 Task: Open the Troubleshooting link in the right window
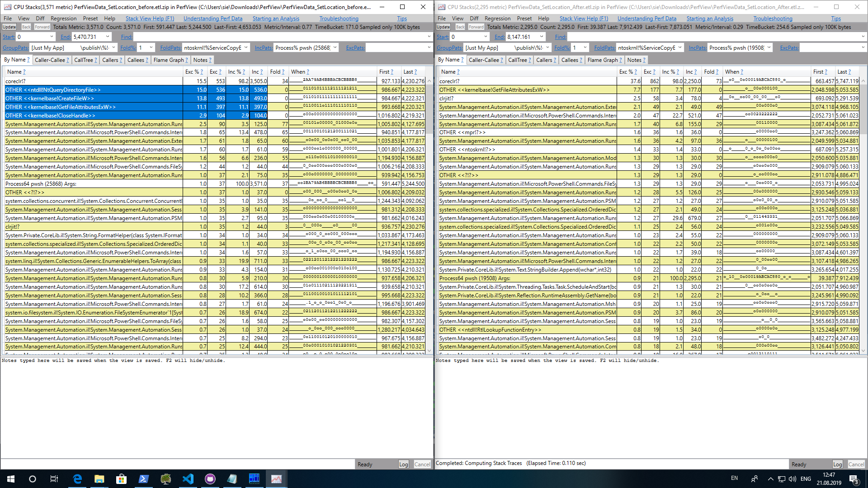click(x=773, y=19)
